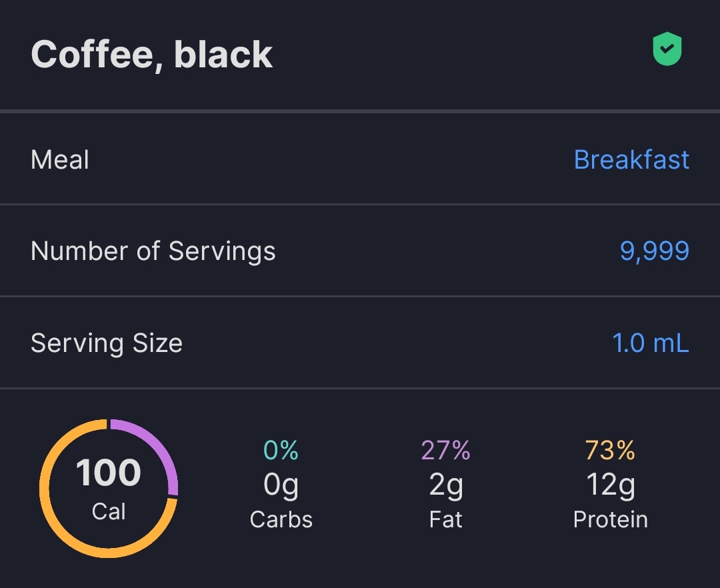This screenshot has width=720, height=588.
Task: Select the 12g protein amount
Action: [x=610, y=485]
